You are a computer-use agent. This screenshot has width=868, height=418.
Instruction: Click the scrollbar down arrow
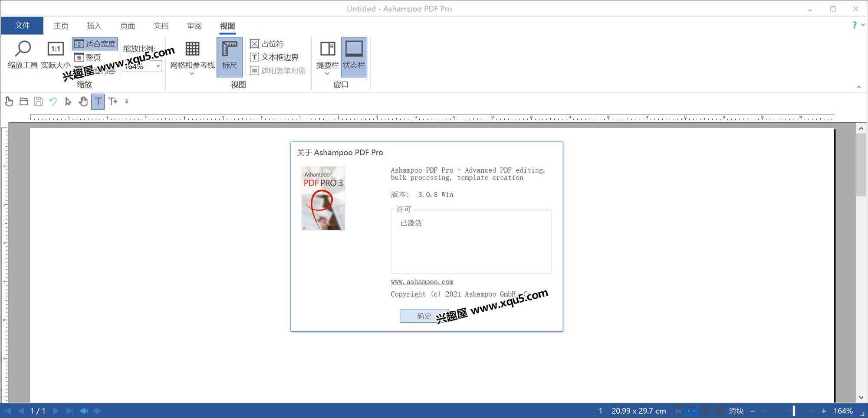pos(861,397)
